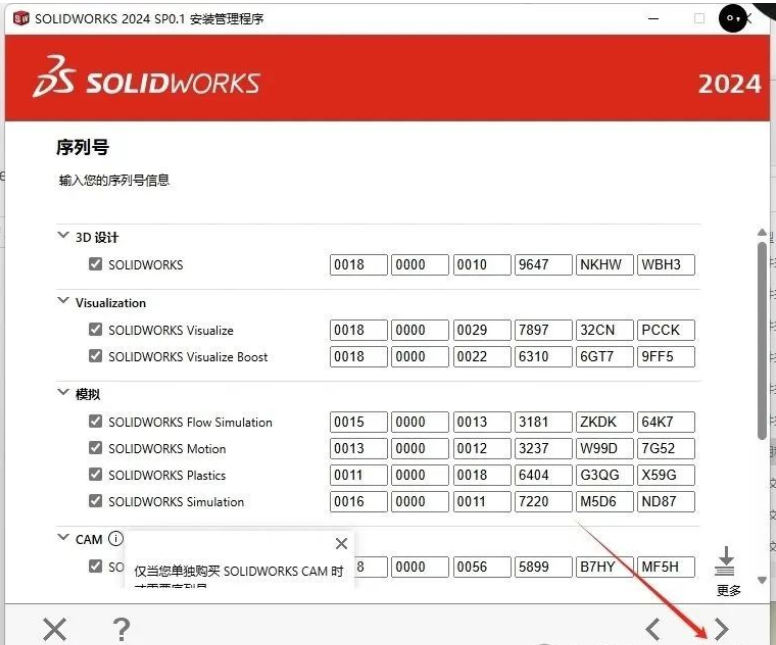Toggle SOLIDWORKS Simulation checkbox

pos(95,501)
